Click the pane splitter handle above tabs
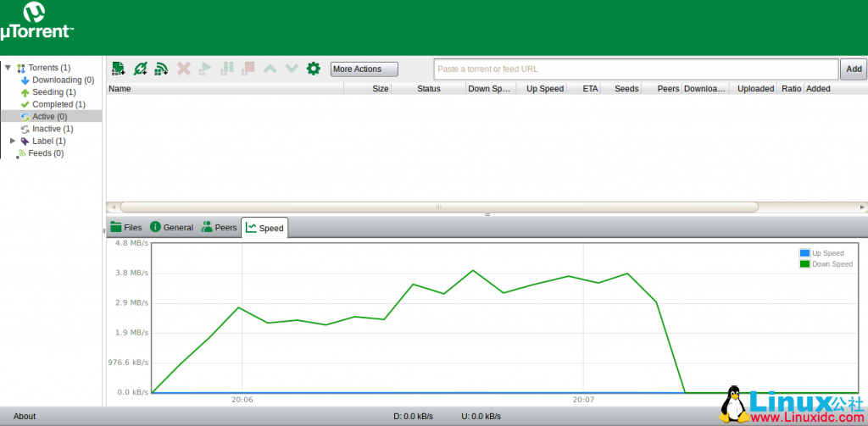The image size is (868, 426). tap(487, 214)
